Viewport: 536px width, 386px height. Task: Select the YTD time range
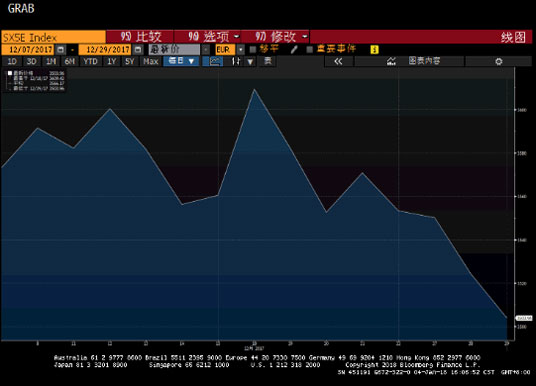pos(91,62)
